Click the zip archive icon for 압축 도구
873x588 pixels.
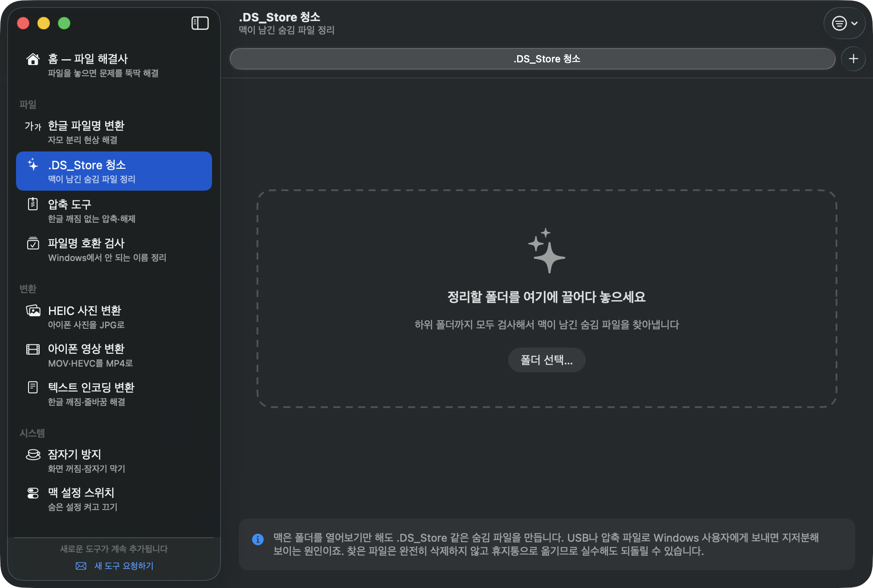click(33, 204)
